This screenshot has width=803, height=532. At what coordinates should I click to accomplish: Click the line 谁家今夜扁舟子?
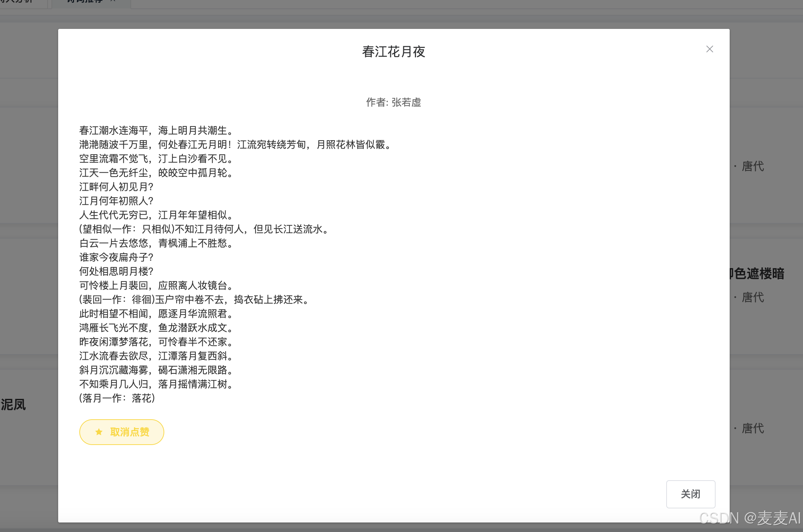(116, 257)
